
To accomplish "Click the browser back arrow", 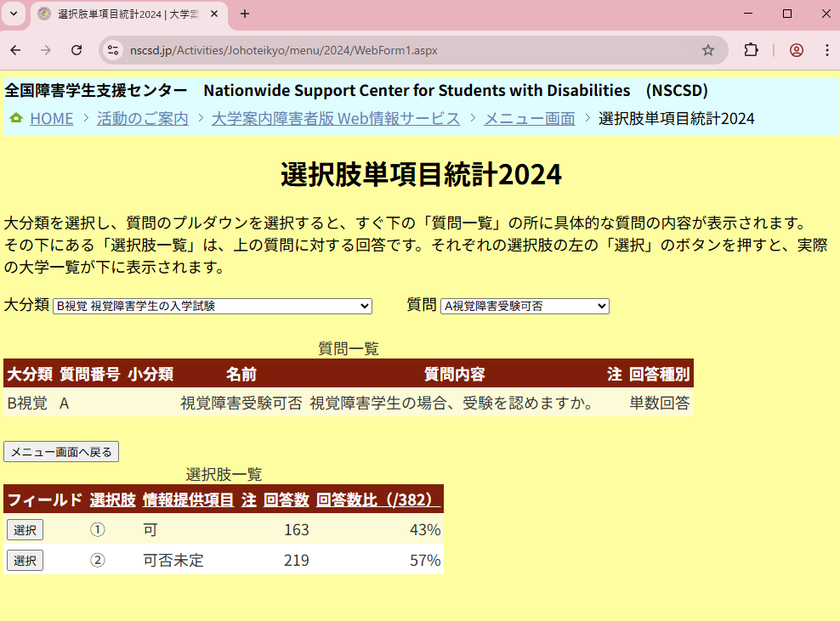I will point(15,50).
